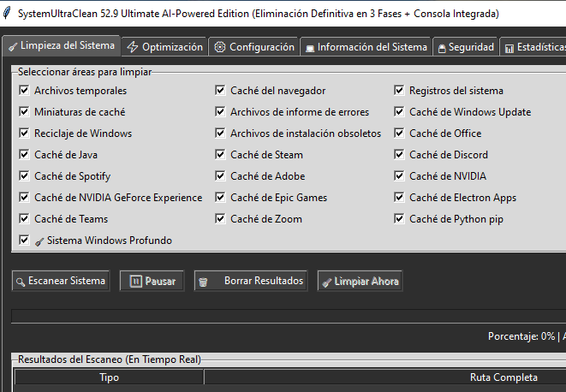Toggle Caché de Python pip checkbox
566x392 pixels.
coord(399,219)
